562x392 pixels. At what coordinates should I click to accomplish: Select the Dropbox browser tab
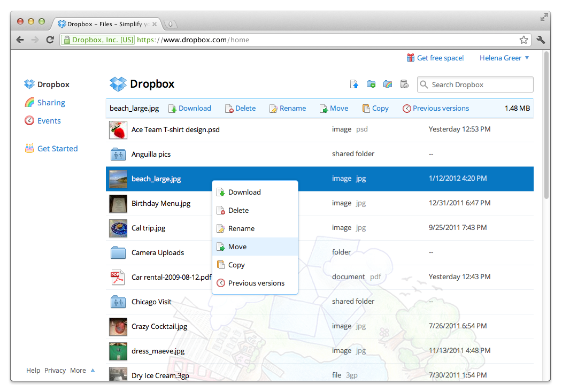click(102, 24)
